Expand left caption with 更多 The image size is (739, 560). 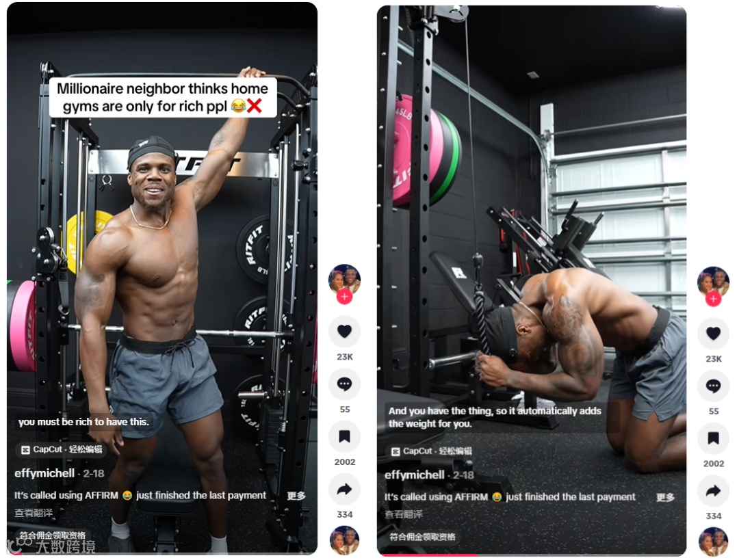tap(296, 496)
